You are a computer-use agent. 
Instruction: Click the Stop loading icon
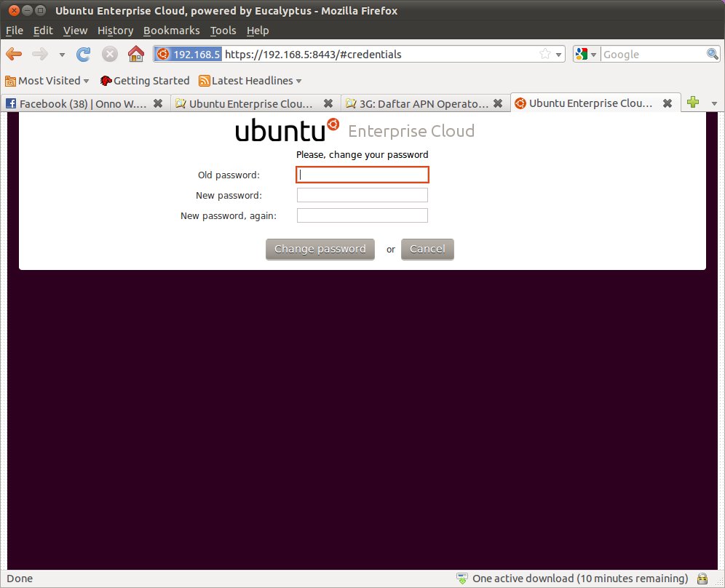(109, 54)
